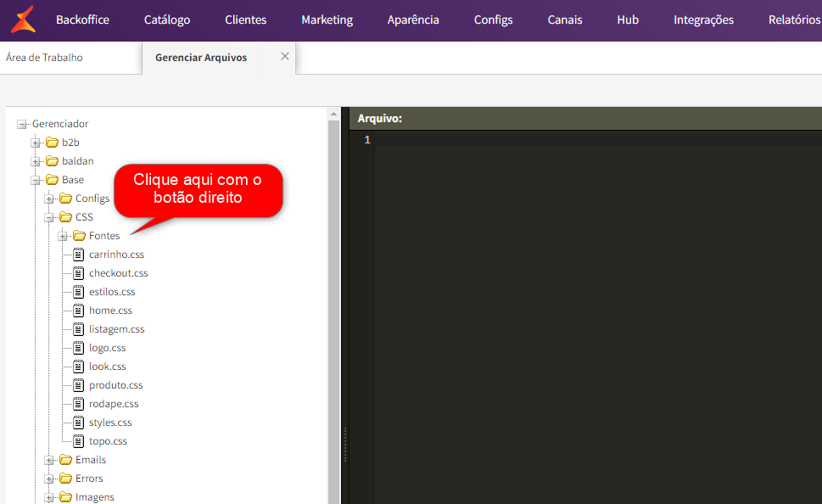Screen dimensions: 822x504
Task: Open look.css in the editor
Action: pos(108,367)
